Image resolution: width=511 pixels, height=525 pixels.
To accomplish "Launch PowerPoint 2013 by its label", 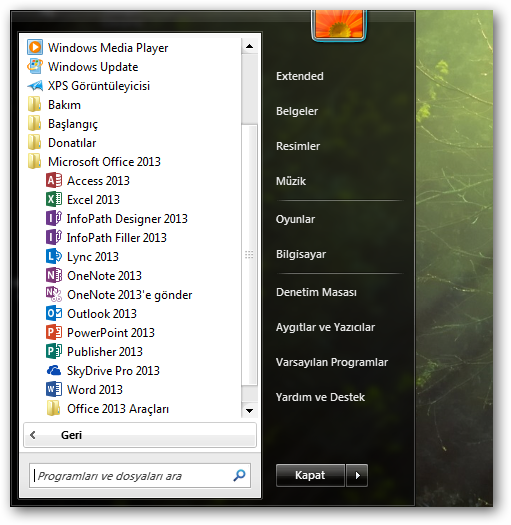I will [x=111, y=332].
